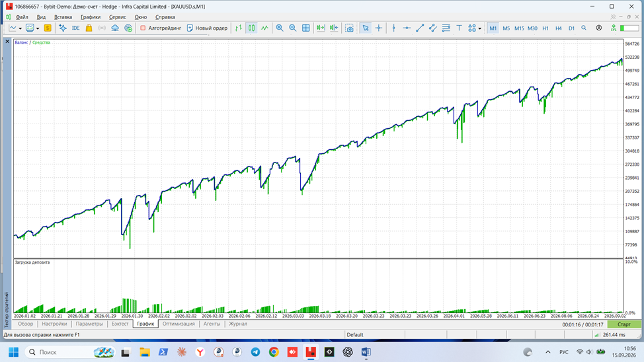The image size is (644, 362).
Task: Open the AI assistant sparkle icon
Action: [62, 28]
